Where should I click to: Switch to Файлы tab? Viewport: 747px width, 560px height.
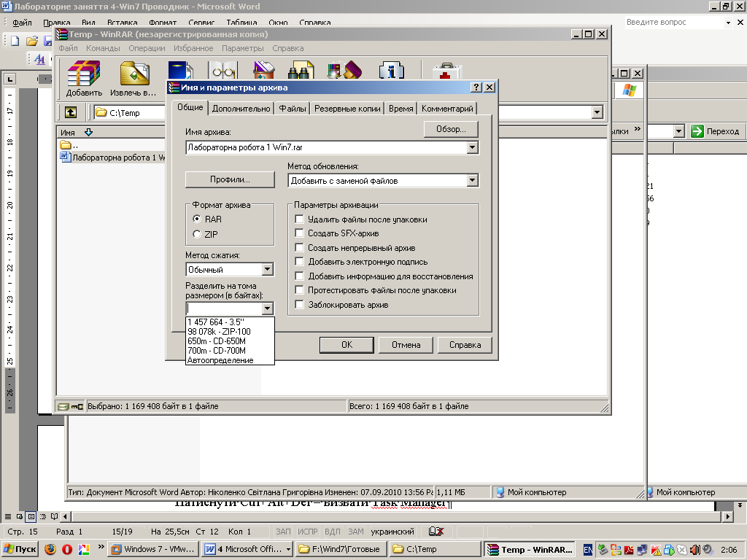293,109
